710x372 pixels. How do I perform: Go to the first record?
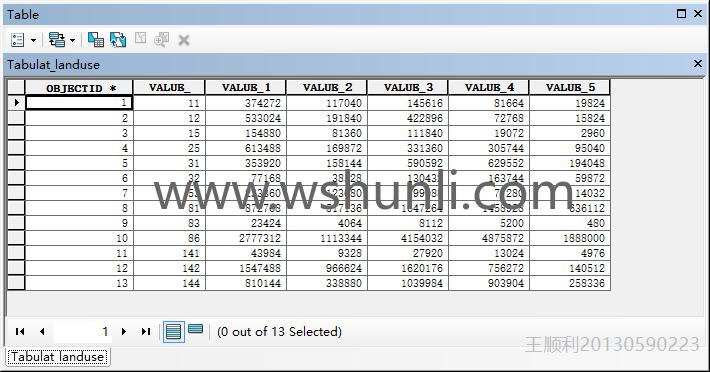click(20, 332)
